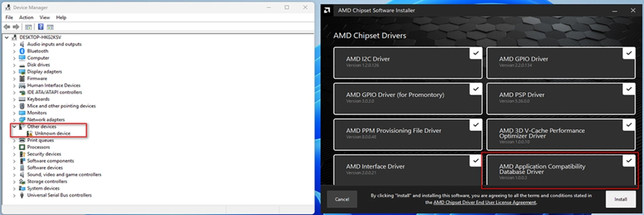Select the Firmware icon in device tree
The width and height of the screenshot is (644, 215).
tap(22, 78)
